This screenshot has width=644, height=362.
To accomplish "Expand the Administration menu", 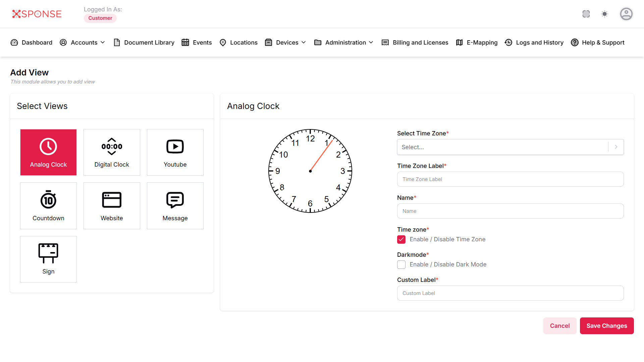I will pyautogui.click(x=344, y=43).
